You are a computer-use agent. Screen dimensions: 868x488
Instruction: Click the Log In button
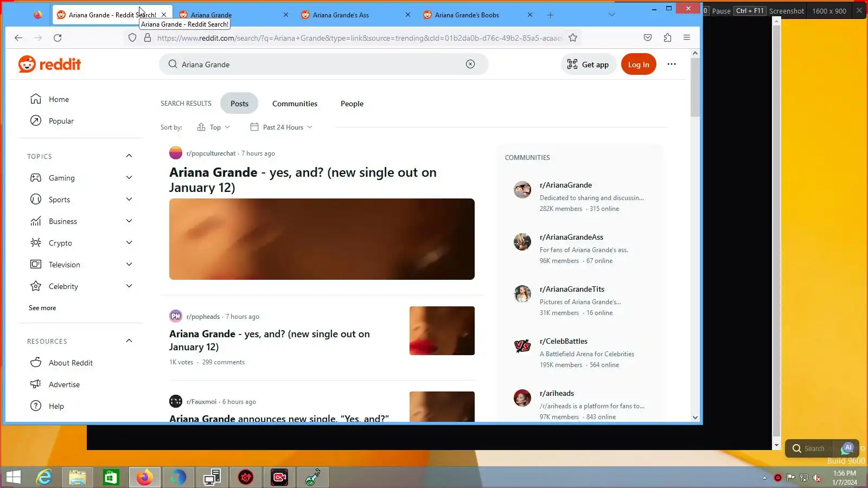(639, 65)
